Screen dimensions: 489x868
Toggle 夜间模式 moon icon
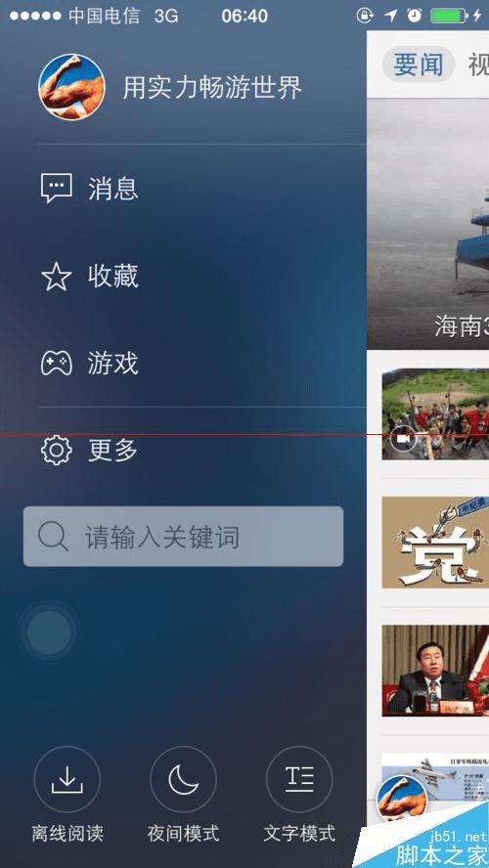tap(183, 779)
